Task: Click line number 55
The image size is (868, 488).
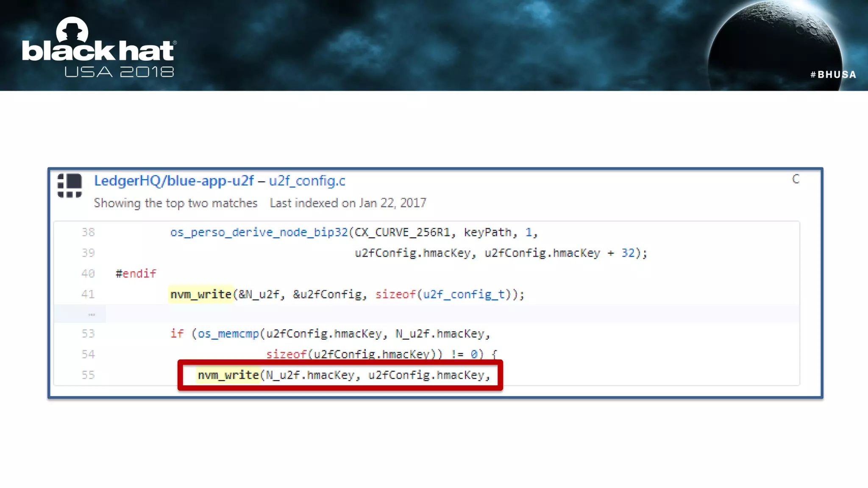Action: point(88,375)
